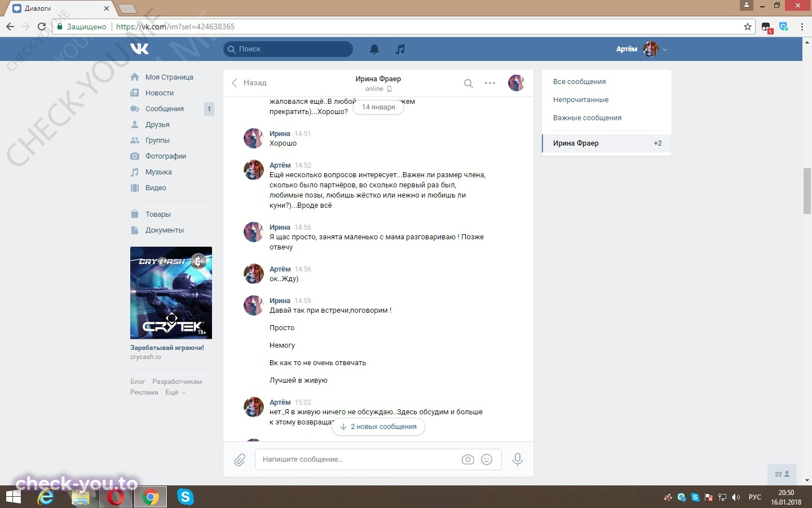Open online friends counter 22
Screen dimensions: 812x508
pyautogui.click(x=782, y=474)
